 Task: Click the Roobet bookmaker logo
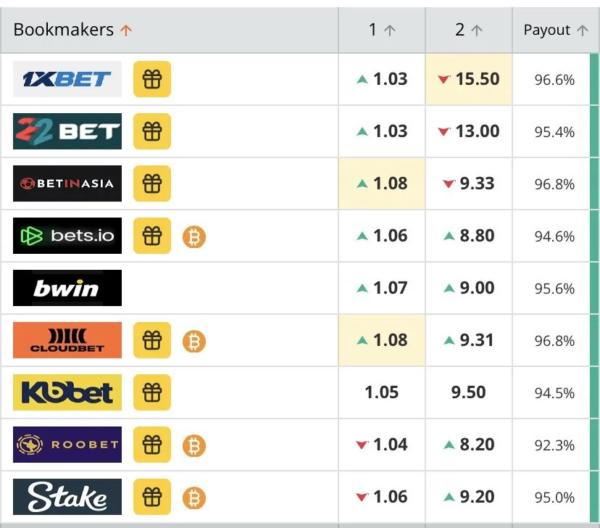coord(67,445)
